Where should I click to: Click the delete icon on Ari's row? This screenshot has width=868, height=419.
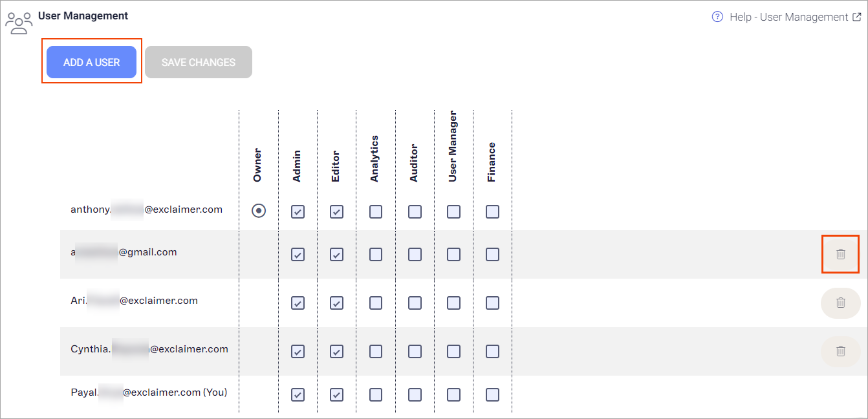pyautogui.click(x=840, y=303)
